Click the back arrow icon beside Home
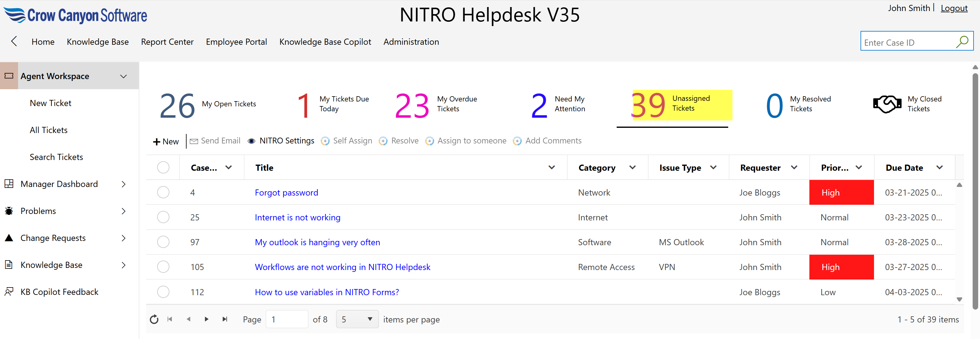The image size is (980, 339). click(x=14, y=41)
